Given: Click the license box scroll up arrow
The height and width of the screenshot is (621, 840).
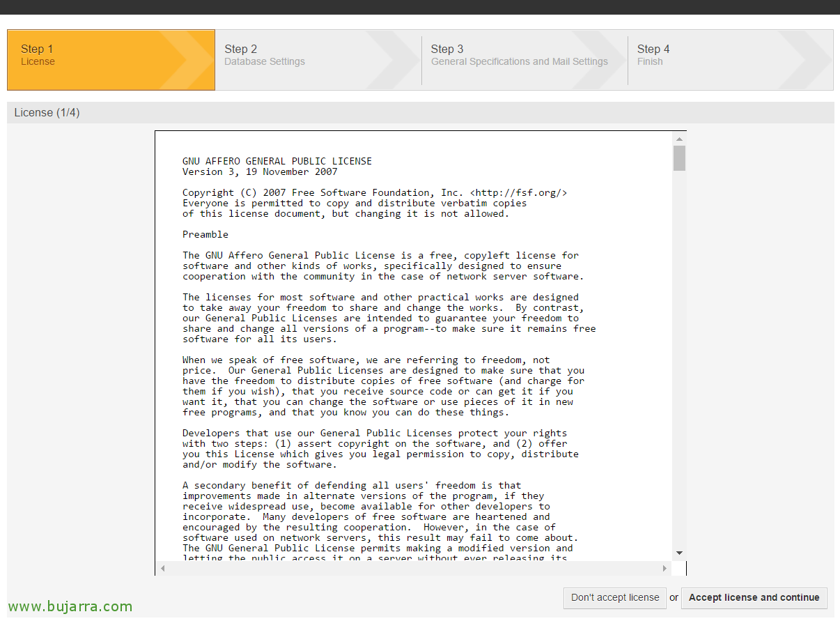Looking at the screenshot, I should click(x=679, y=139).
